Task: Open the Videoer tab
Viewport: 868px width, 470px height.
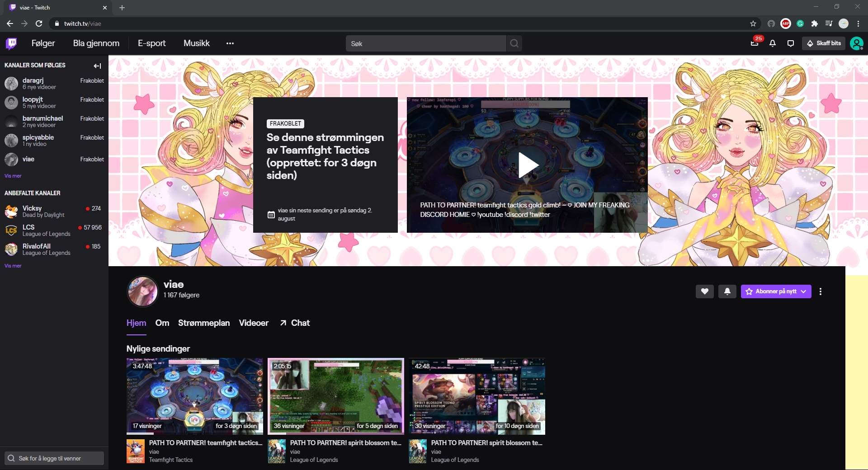Action: pyautogui.click(x=254, y=323)
